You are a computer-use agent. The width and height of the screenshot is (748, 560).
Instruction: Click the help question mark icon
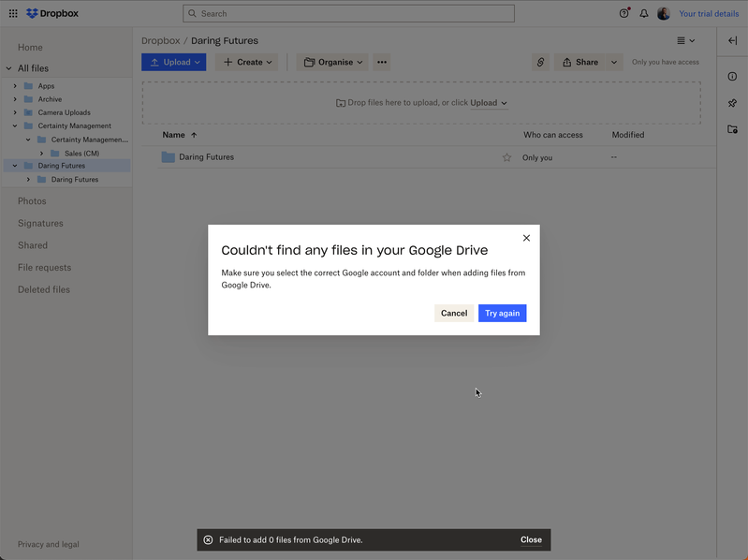[x=624, y=14]
